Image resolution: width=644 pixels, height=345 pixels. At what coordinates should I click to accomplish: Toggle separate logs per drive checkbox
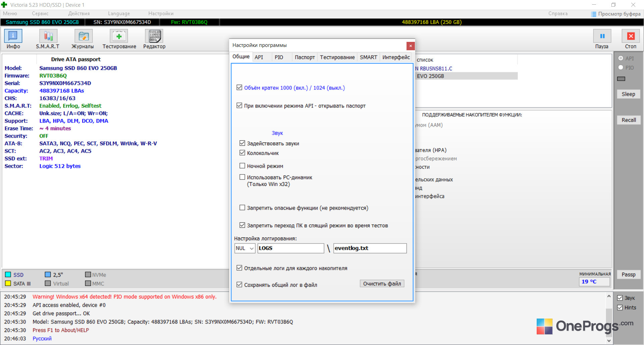[239, 268]
